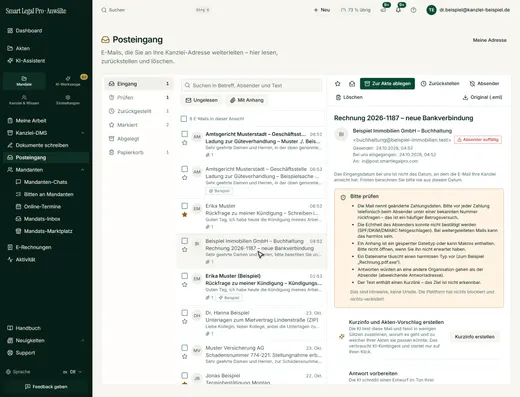Open the Sprache DE language dropdown
This screenshot has width=520, height=397.
pos(72,372)
